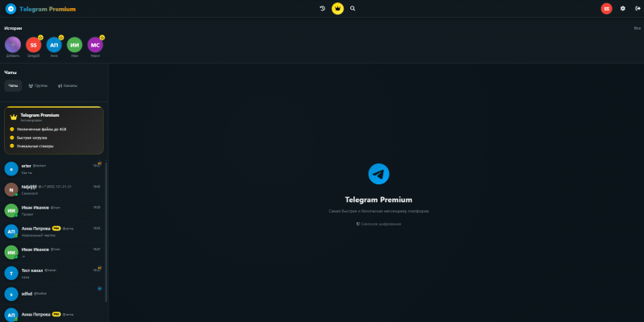Click the erter chat avatar

(x=11, y=169)
